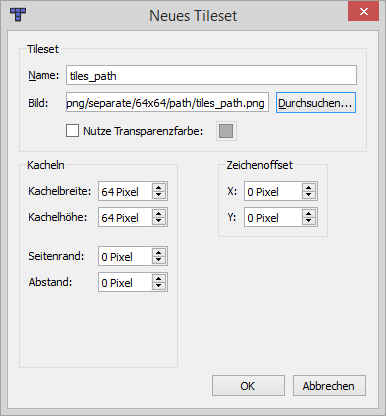Image resolution: width=386 pixels, height=416 pixels.
Task: Confirm the dialog with OK
Action: (248, 386)
